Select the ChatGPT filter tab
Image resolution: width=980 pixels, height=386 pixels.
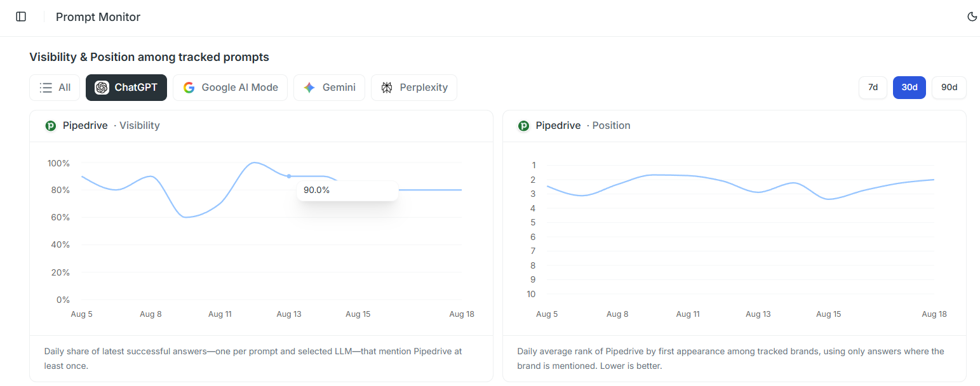[126, 88]
